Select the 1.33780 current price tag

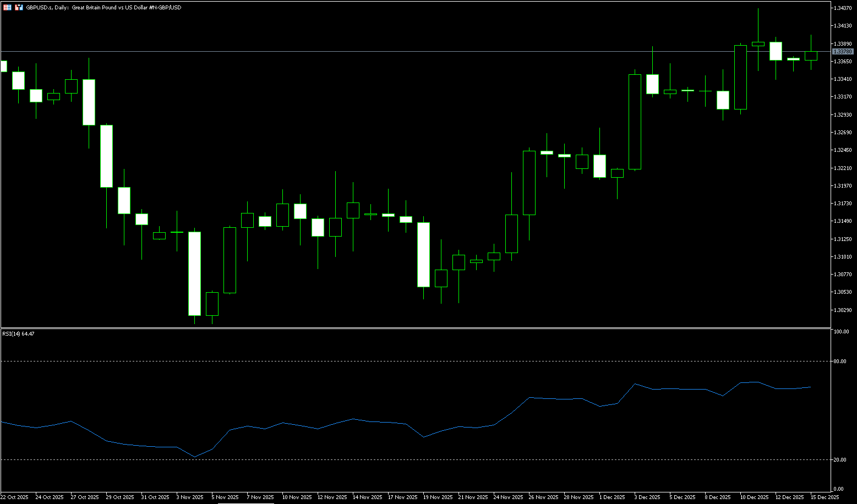[842, 51]
